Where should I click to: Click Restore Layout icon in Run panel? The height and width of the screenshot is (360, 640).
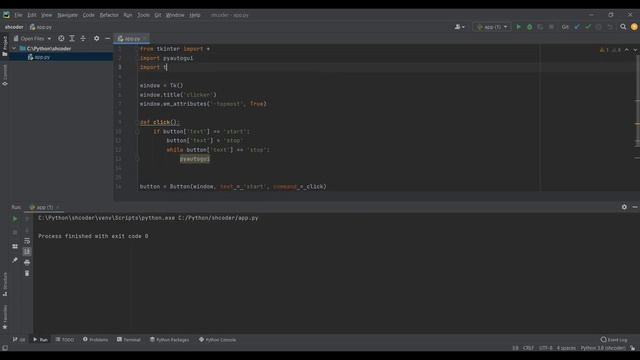click(x=15, y=246)
